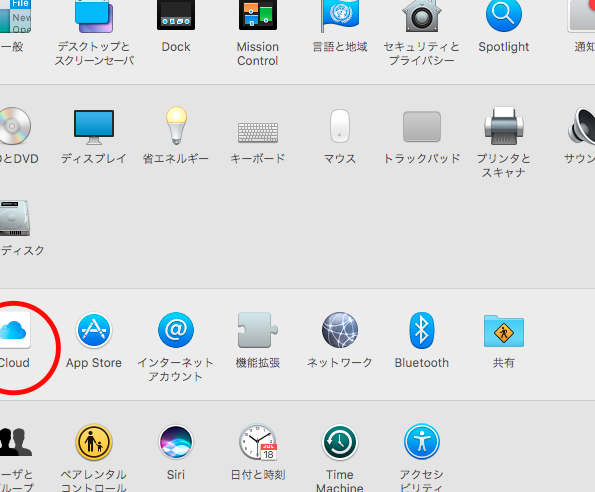Open Keyboard (キーボード) preferences
Viewport: 595px width, 492px height.
coord(258,132)
